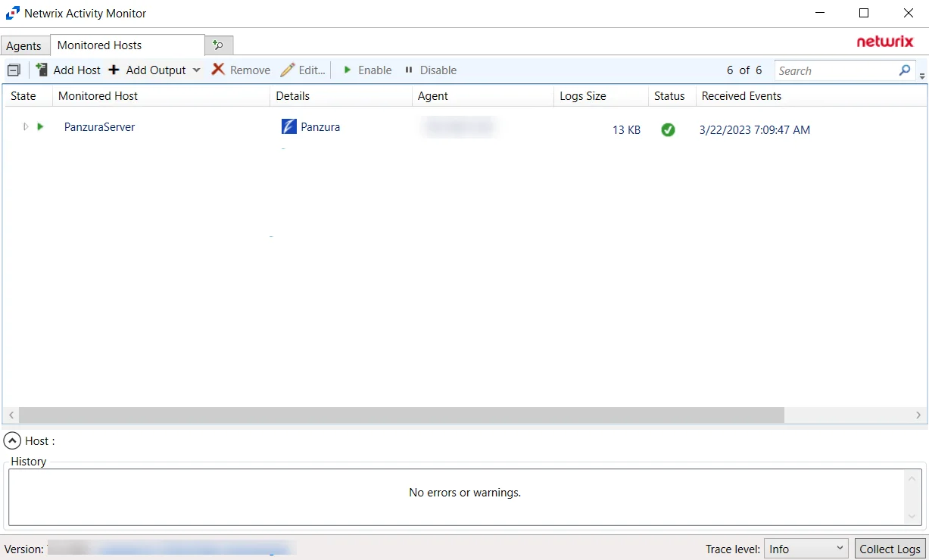The image size is (929, 560).
Task: Click History scroll up arrow
Action: (x=912, y=478)
